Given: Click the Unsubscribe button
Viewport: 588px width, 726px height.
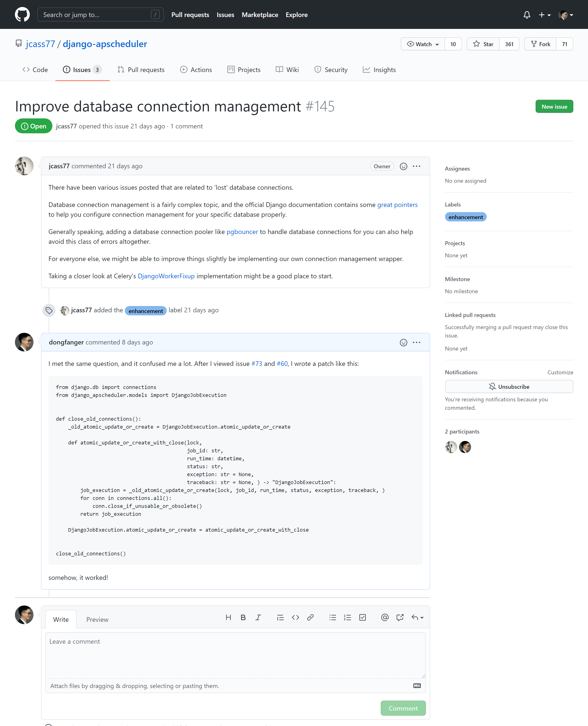Looking at the screenshot, I should 509,386.
